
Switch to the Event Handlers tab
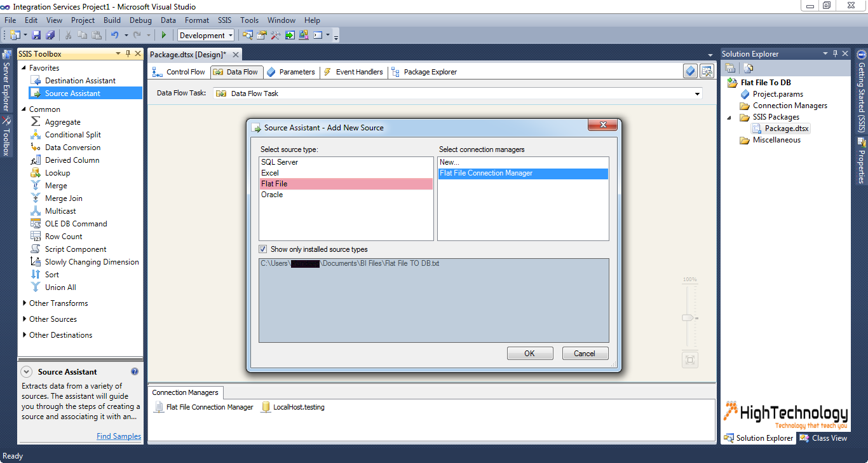coord(353,72)
